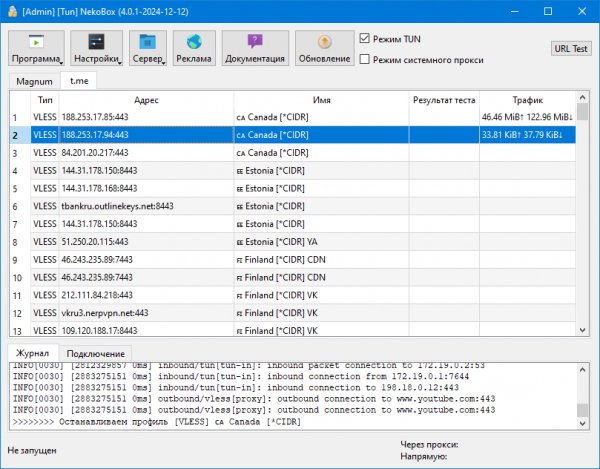Minimize the NekoBox window
This screenshot has width=600, height=469.
click(x=515, y=11)
